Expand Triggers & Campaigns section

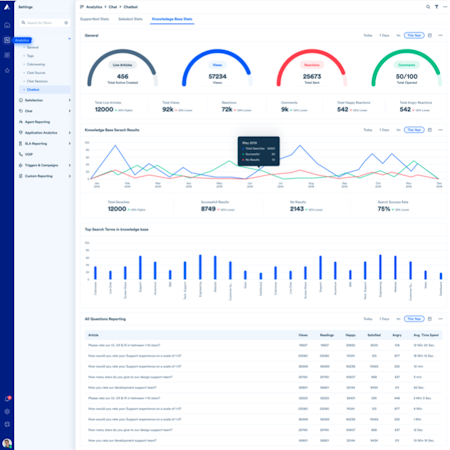45,165
